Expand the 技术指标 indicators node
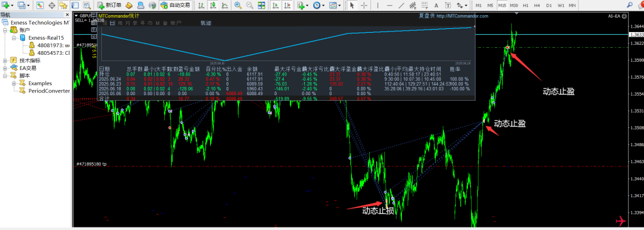The height and width of the screenshot is (230, 644). pos(6,60)
